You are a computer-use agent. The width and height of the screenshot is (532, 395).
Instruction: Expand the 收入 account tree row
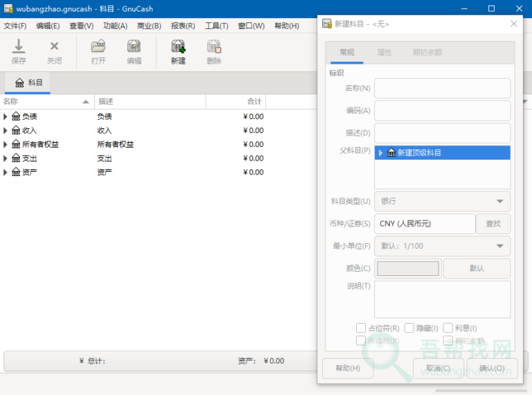pos(6,130)
